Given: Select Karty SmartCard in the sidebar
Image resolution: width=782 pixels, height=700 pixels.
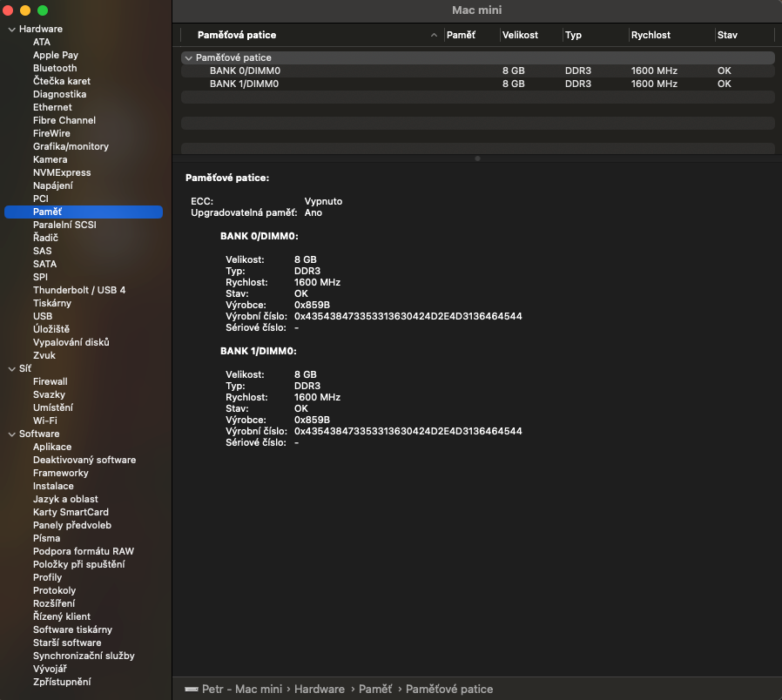Looking at the screenshot, I should (71, 512).
